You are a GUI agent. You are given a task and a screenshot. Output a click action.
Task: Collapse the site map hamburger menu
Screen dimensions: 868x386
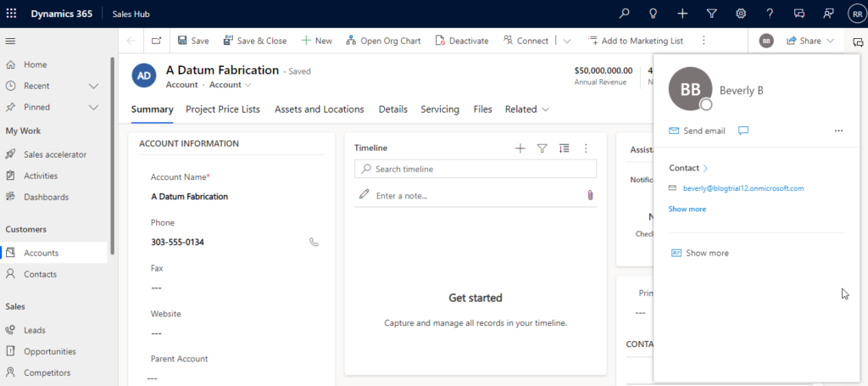coord(11,41)
